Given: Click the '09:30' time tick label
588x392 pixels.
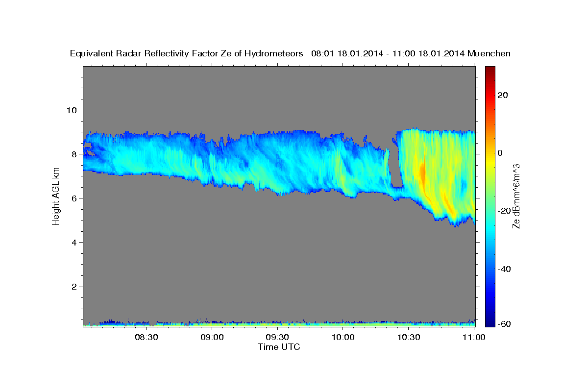Looking at the screenshot, I should (x=278, y=337).
